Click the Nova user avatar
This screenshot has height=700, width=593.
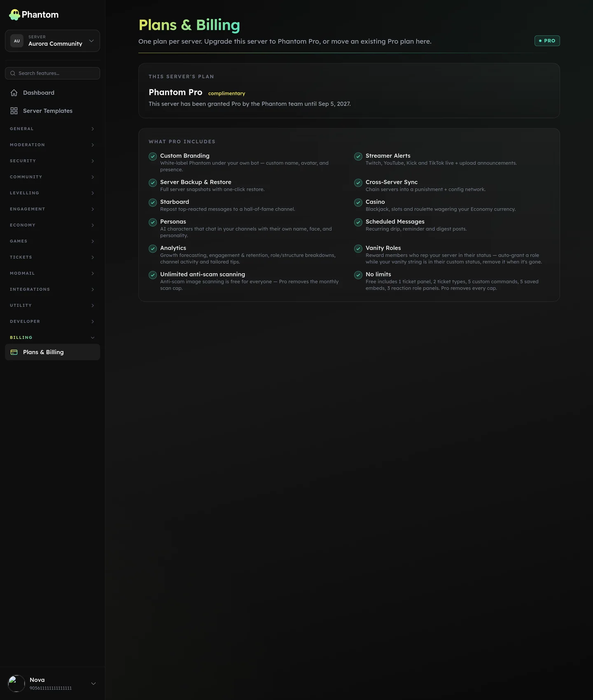[16, 684]
